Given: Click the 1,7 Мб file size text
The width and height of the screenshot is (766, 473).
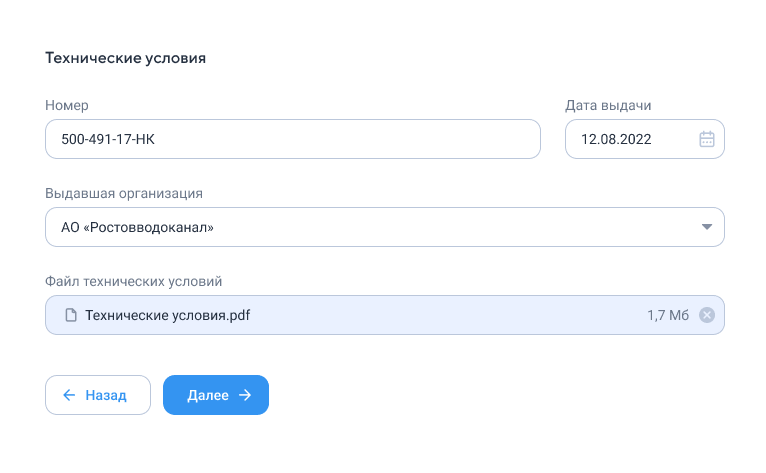Looking at the screenshot, I should pos(668,315).
